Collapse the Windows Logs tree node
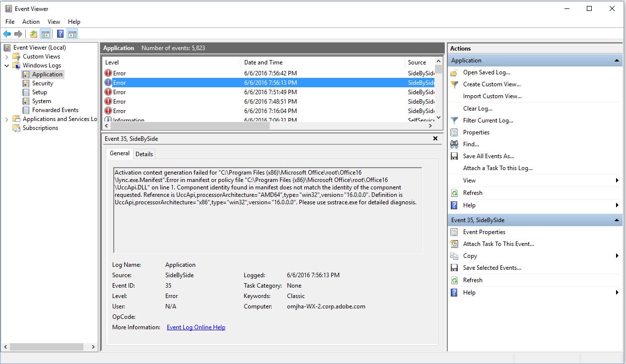The width and height of the screenshot is (626, 364). point(7,65)
